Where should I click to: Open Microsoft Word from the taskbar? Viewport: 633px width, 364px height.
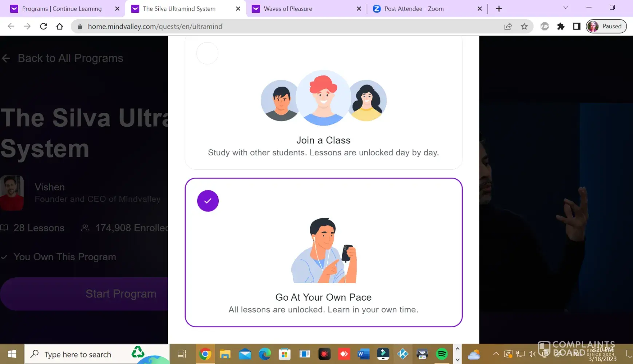(363, 354)
